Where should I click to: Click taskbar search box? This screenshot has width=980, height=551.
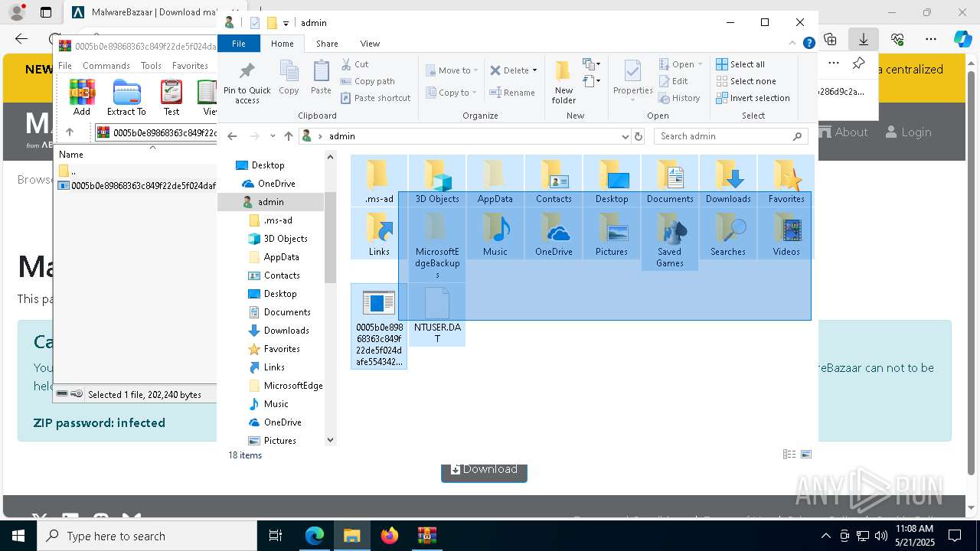147,536
